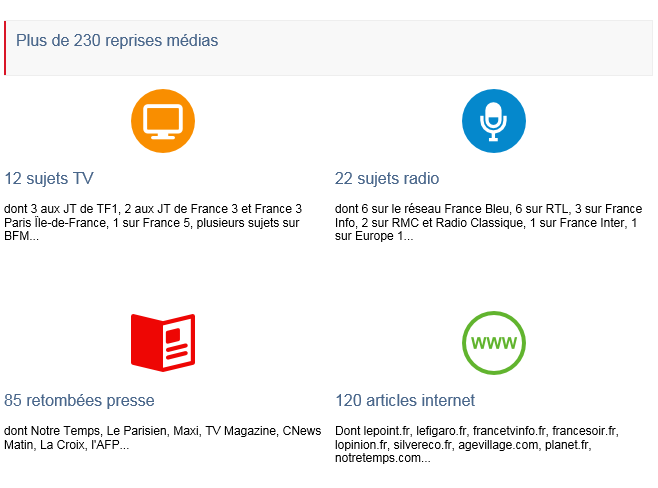This screenshot has height=488, width=658.
Task: Select the red newspaper press icon
Action: click(163, 342)
